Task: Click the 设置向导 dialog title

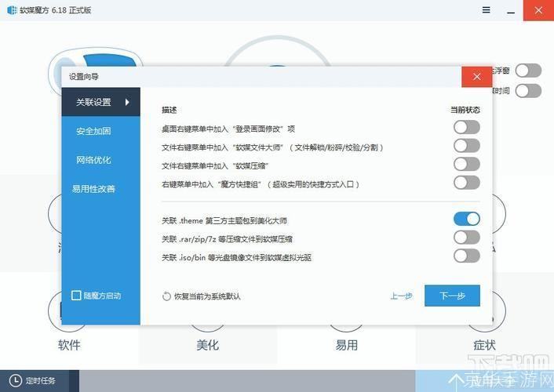Action: [x=84, y=77]
